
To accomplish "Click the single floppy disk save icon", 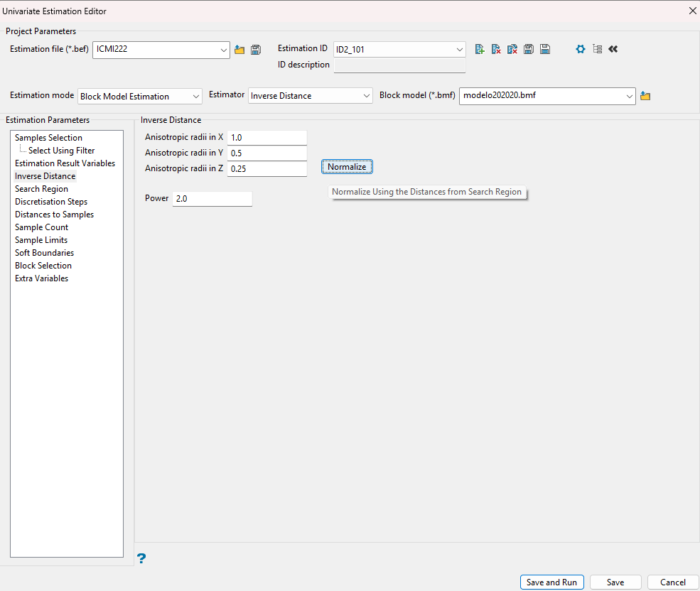I will pyautogui.click(x=545, y=49).
